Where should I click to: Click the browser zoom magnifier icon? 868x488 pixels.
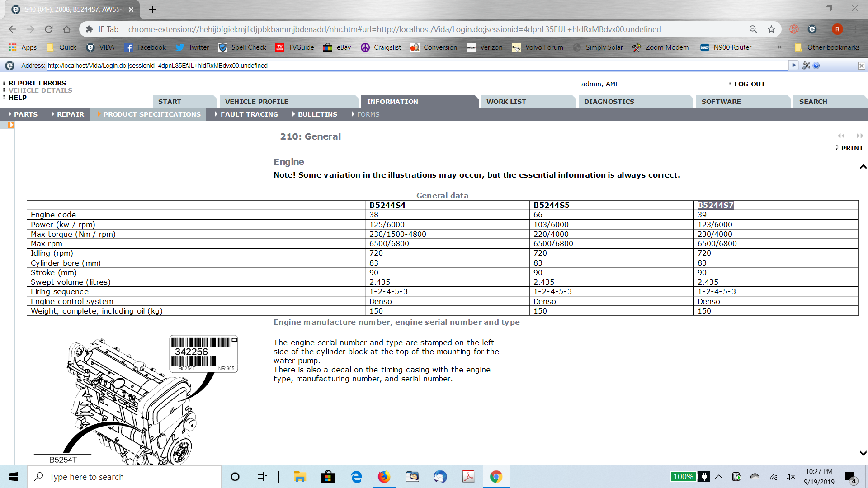753,29
